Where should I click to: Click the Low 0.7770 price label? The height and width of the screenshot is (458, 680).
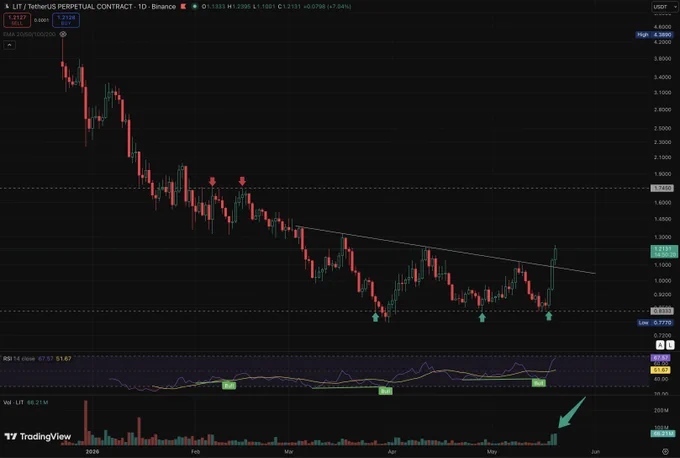(656, 323)
